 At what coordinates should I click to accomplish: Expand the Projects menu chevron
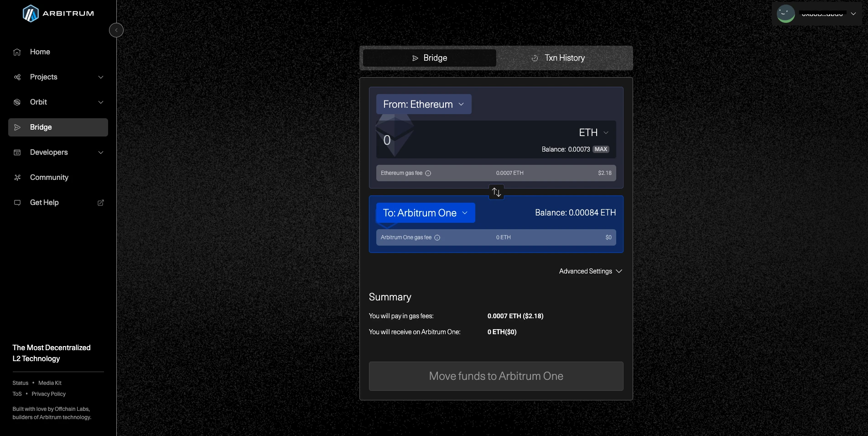click(x=101, y=77)
